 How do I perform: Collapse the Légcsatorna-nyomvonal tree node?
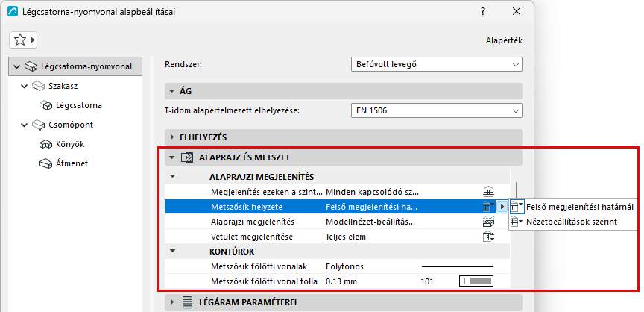click(16, 66)
